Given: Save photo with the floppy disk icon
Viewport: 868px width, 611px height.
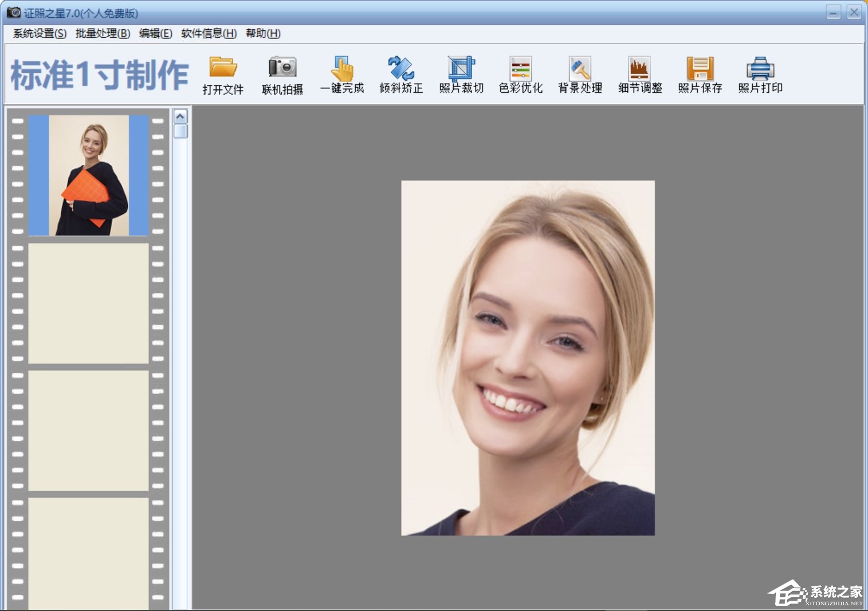Looking at the screenshot, I should point(700,68).
